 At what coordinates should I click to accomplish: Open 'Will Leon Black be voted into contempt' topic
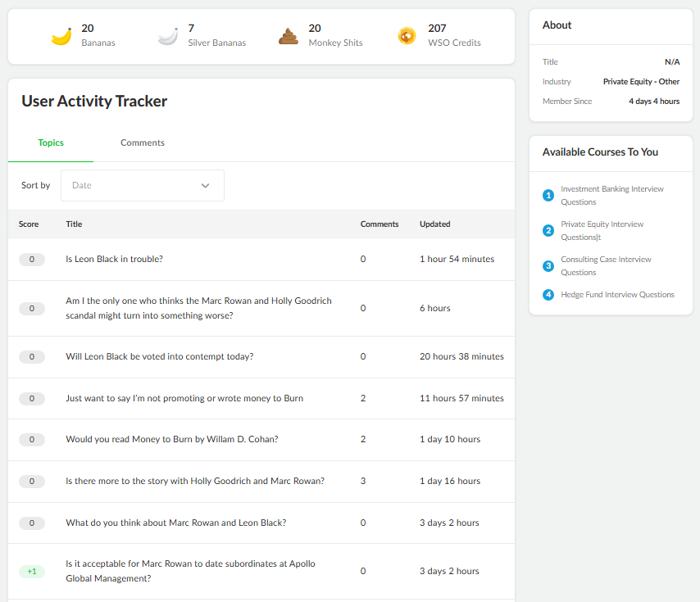tap(159, 357)
